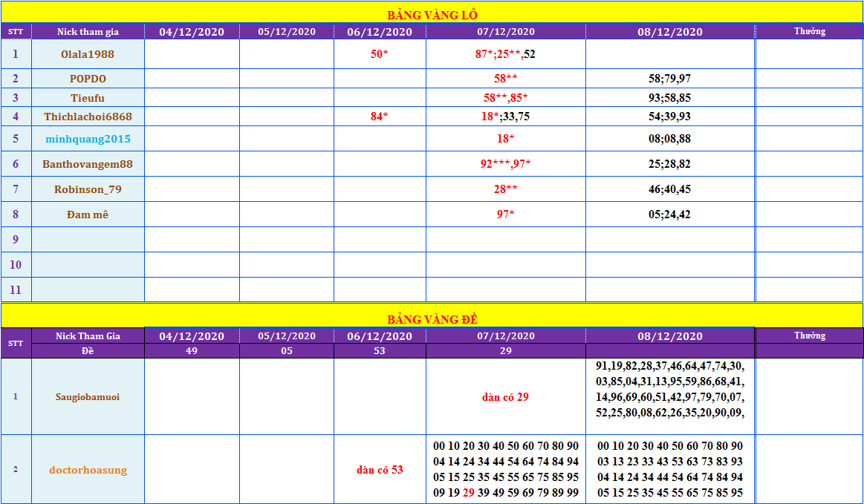This screenshot has height=504, width=864.
Task: Select doctorhoasung's 08/12/2020 number list cell
Action: pyautogui.click(x=670, y=469)
